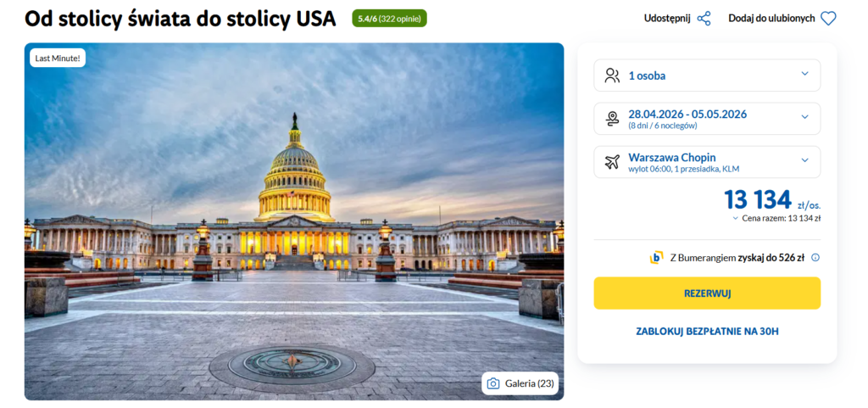Screen dimensions: 868x408
Task: Click the persons icon beside 1 osoba
Action: (612, 75)
